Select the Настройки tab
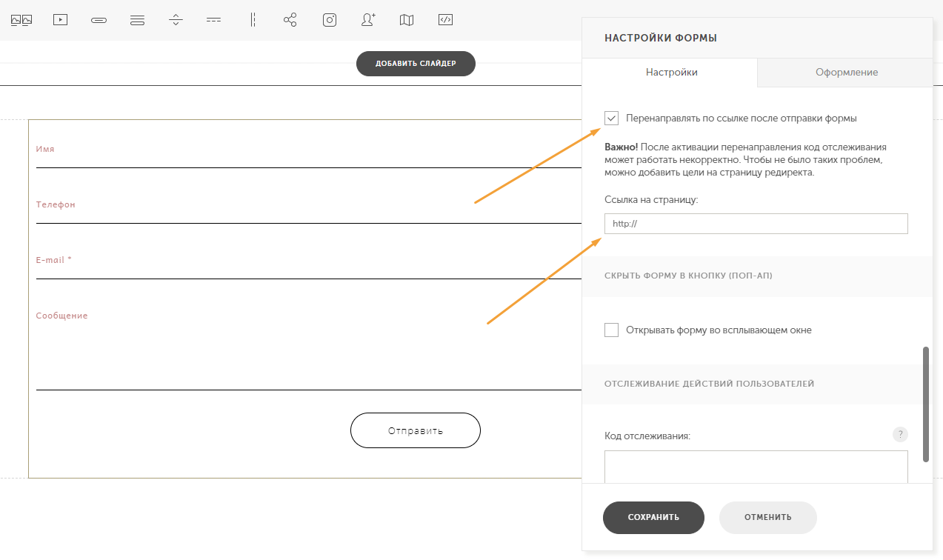The width and height of the screenshot is (943, 560). tap(671, 73)
